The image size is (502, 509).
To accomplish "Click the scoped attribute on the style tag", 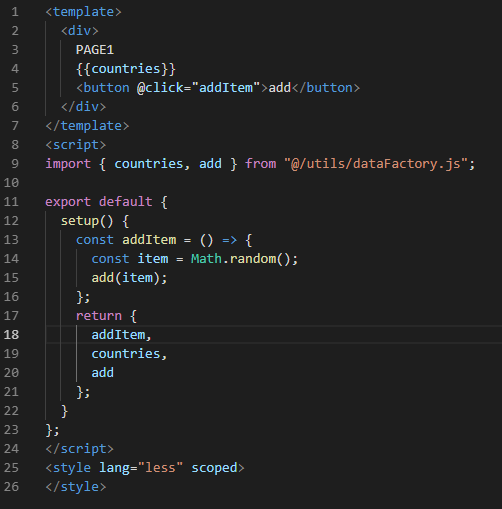I will click(214, 468).
